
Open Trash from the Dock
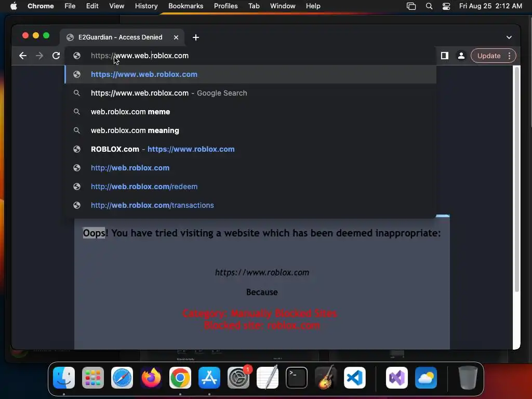coord(468,378)
